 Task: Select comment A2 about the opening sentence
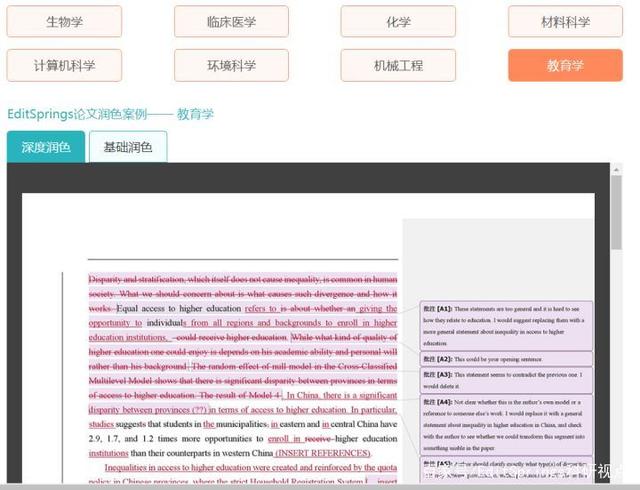pyautogui.click(x=507, y=358)
